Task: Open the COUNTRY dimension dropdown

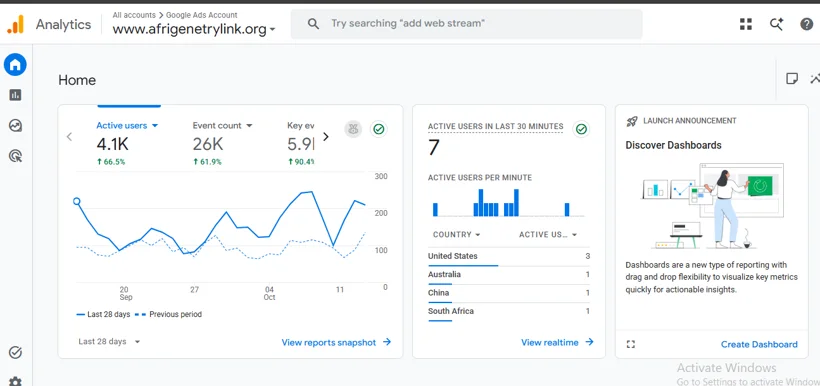Action: [457, 235]
